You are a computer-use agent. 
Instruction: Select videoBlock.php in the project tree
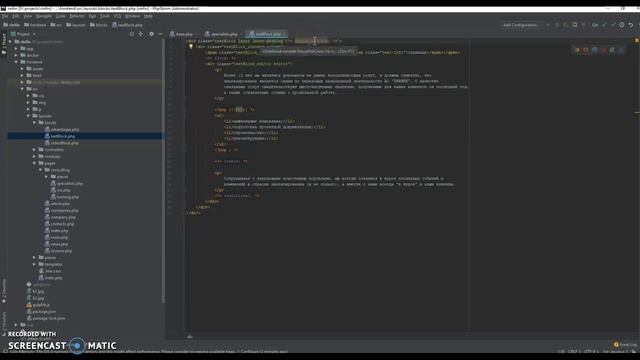(x=62, y=143)
